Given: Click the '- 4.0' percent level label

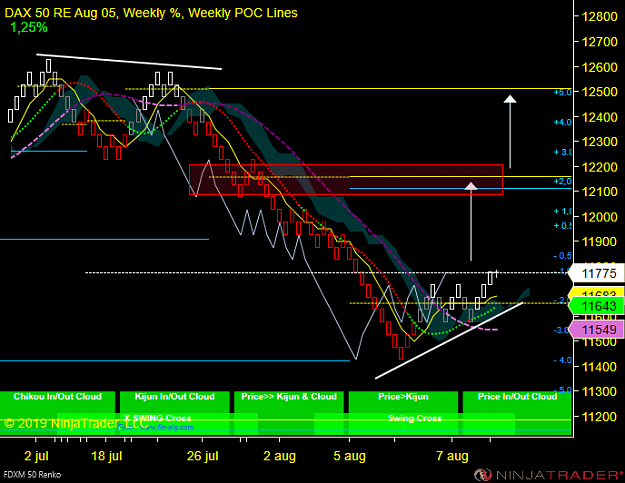Looking at the screenshot, I should [x=562, y=360].
